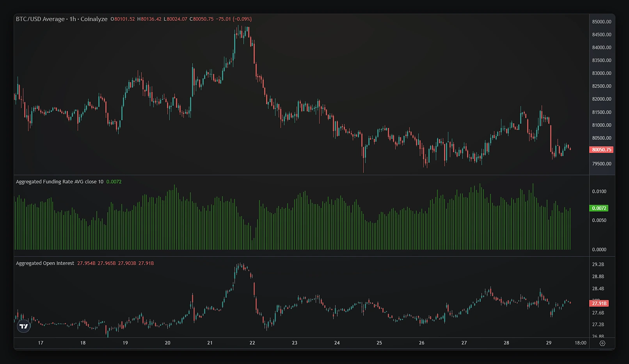The width and height of the screenshot is (629, 364).
Task: Select the −75.01 (−0.09%) change value
Action: point(234,19)
